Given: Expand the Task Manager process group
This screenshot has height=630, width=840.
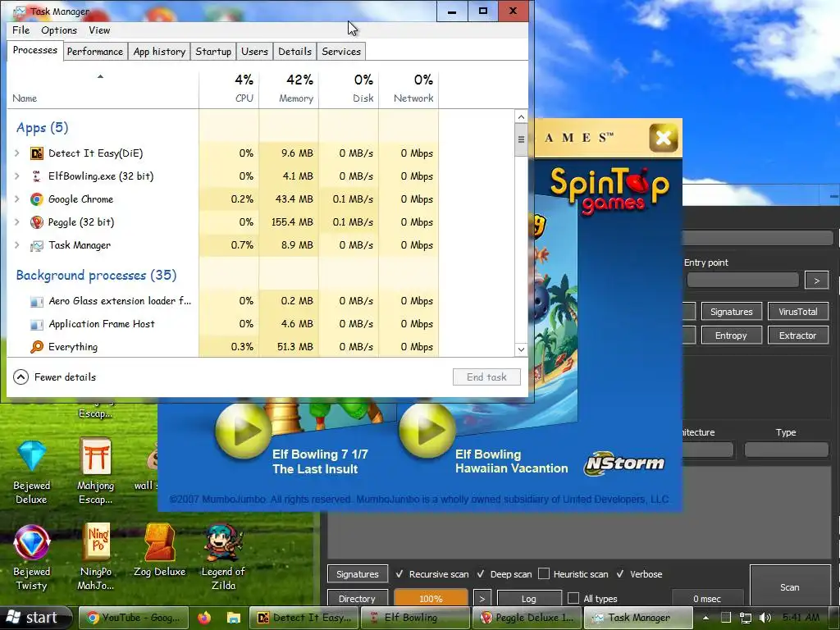Looking at the screenshot, I should click(x=17, y=245).
